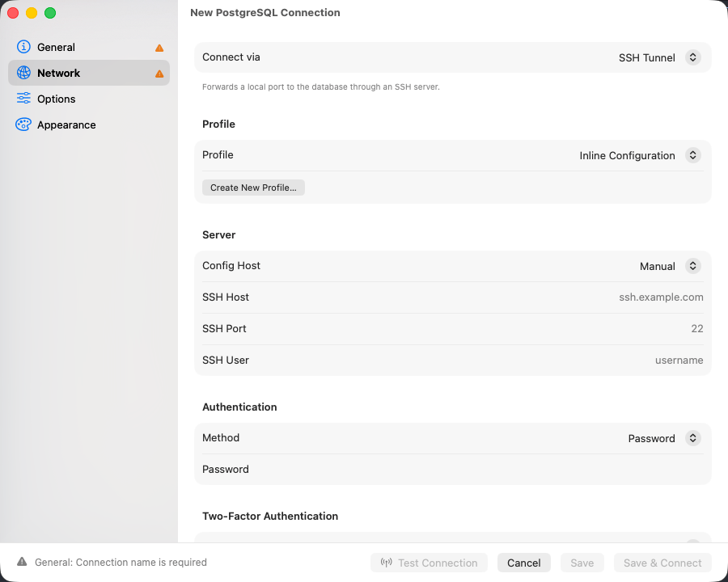The width and height of the screenshot is (728, 582).
Task: Click the 'Authentication' section heading
Action: [239, 407]
